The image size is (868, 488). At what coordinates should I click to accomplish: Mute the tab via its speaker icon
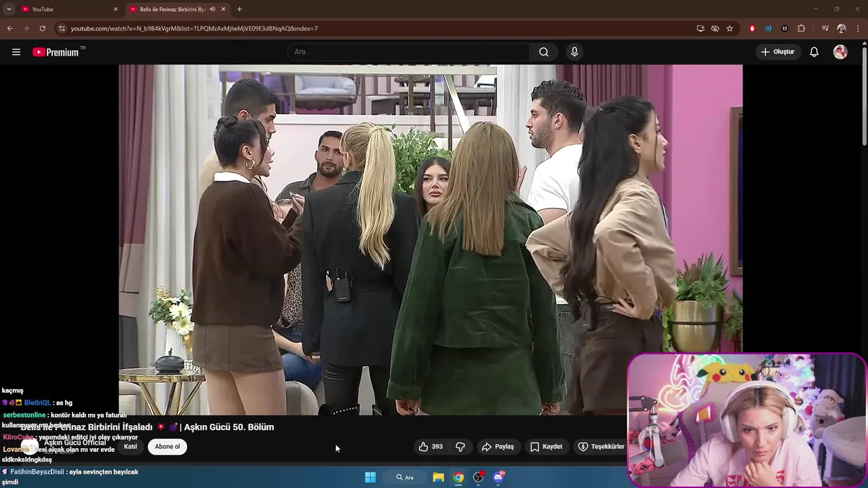(x=212, y=9)
